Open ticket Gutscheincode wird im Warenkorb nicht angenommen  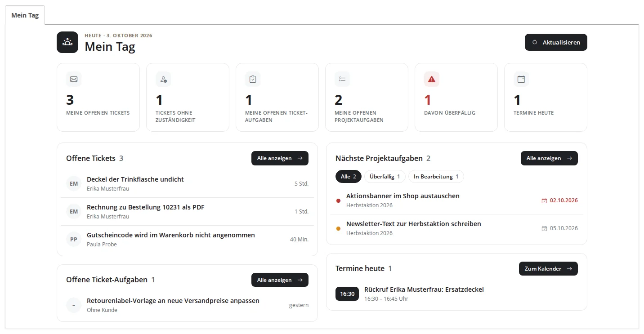(x=187, y=239)
